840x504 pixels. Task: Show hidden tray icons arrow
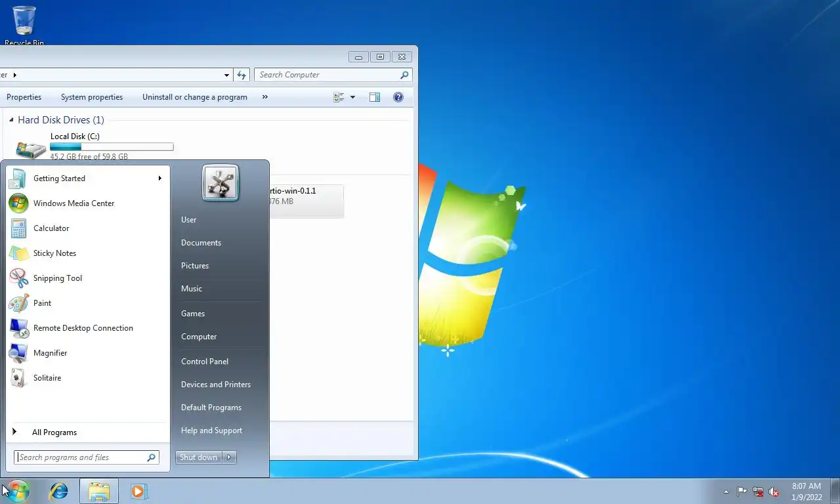tap(726, 492)
